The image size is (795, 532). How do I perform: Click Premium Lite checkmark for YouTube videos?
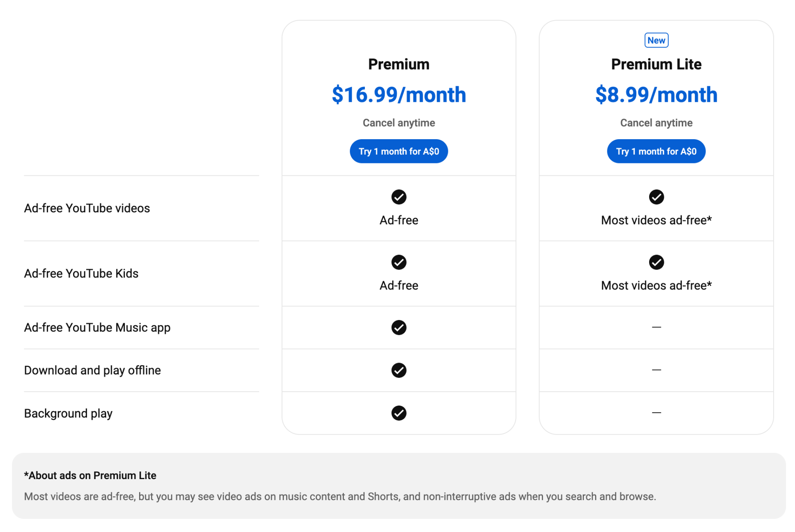(656, 197)
